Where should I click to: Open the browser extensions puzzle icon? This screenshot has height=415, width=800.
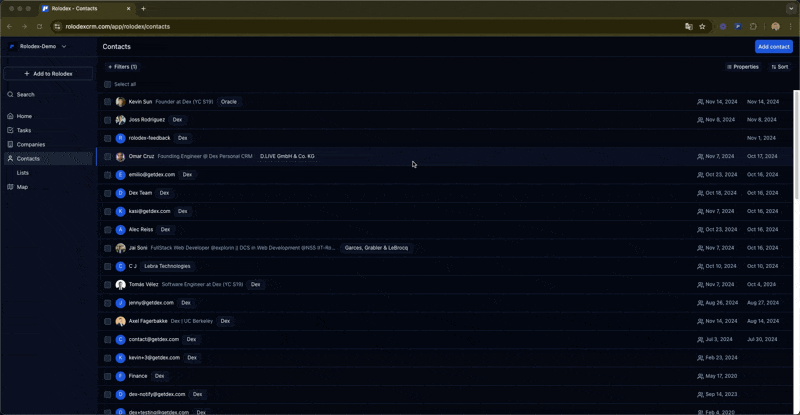(x=753, y=27)
